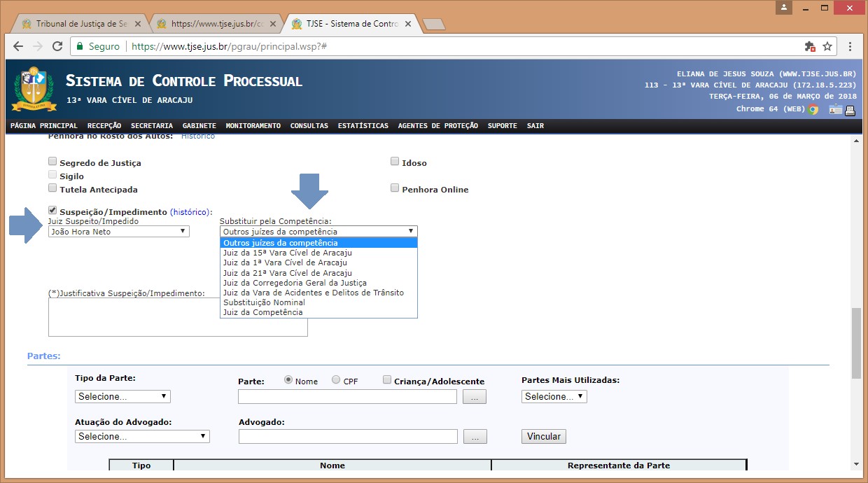
Task: Choose 'Juiz da 21ª Vara Cível de Aracaju' option
Action: tap(287, 273)
